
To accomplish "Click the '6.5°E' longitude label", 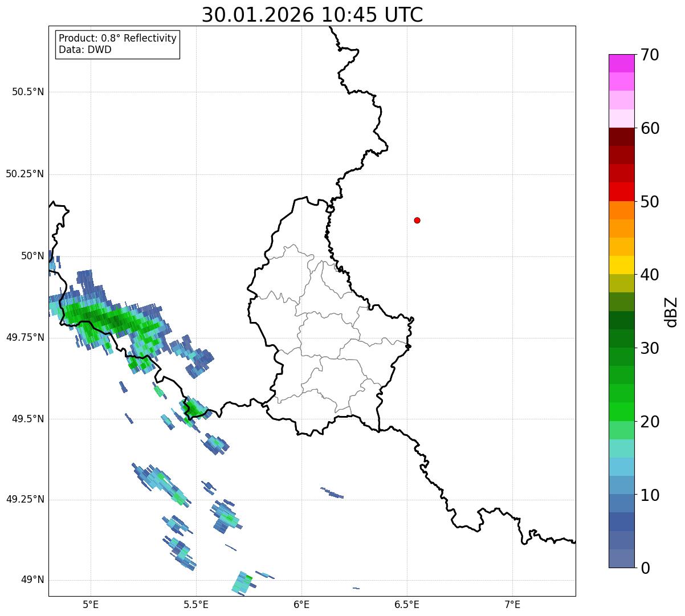I will tap(407, 604).
